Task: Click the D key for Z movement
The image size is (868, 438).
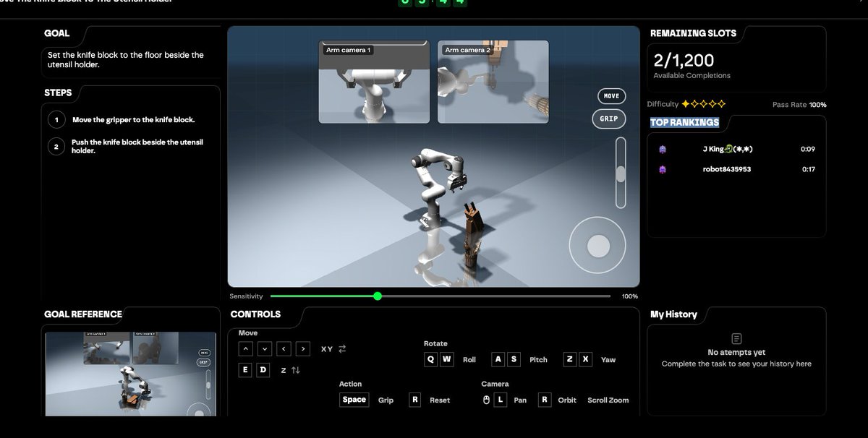Action: pyautogui.click(x=263, y=370)
